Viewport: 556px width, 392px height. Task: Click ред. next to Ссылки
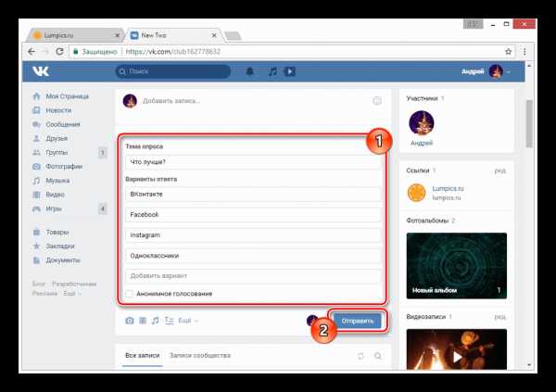click(x=500, y=171)
